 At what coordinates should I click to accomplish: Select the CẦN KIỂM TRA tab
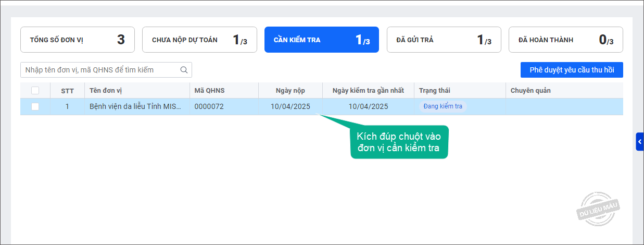(x=321, y=40)
